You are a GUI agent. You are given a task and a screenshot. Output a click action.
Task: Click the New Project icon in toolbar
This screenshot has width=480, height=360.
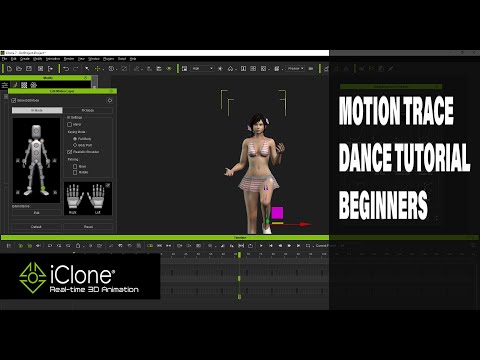pos(9,69)
